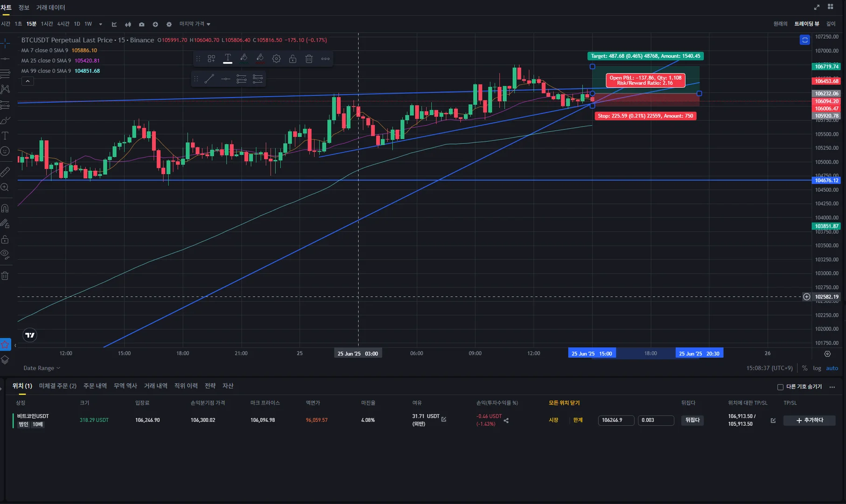The image size is (846, 504).
Task: Open drawing settings gear in floating toolbar
Action: coord(276,59)
